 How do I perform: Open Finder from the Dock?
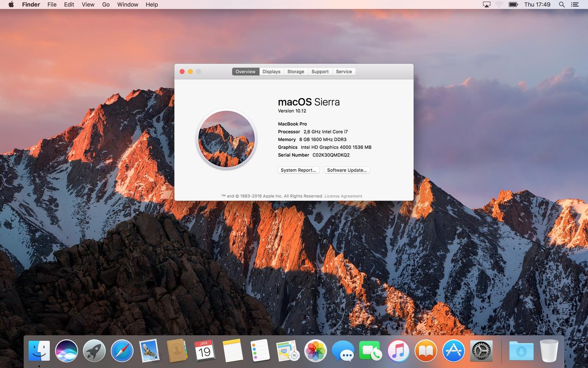[x=39, y=351]
